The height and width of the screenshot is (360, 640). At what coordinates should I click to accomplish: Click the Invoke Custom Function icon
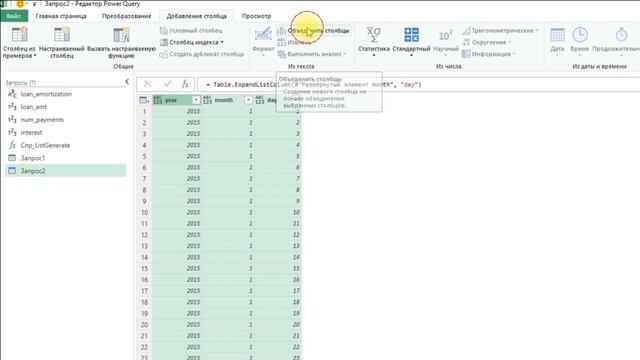point(121,35)
